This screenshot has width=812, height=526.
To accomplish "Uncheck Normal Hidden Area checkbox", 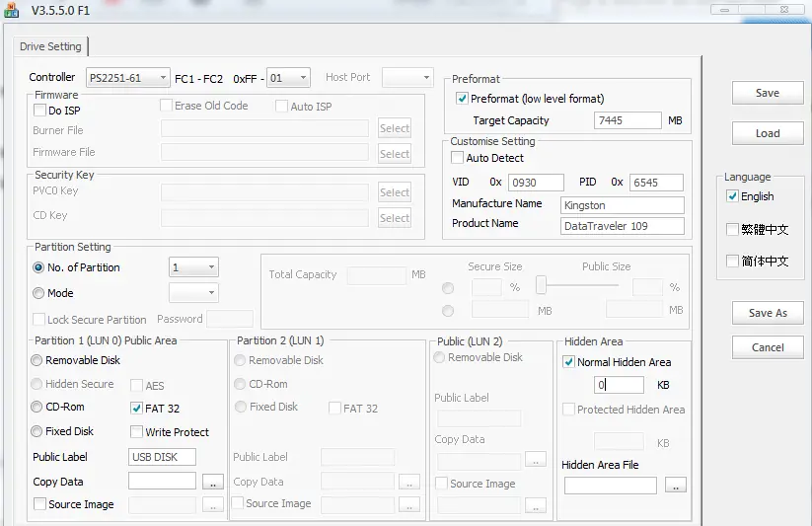I will pos(568,362).
